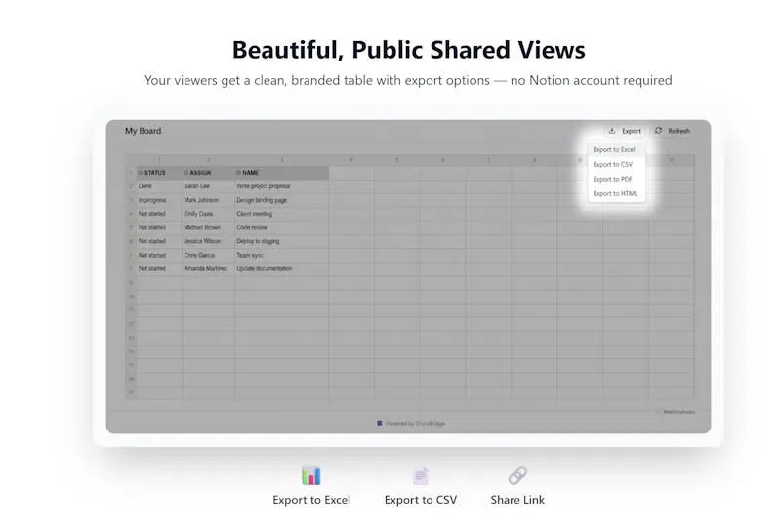Select the Amanda Martinez cell
Image resolution: width=781 pixels, height=532 pixels.
tap(208, 268)
